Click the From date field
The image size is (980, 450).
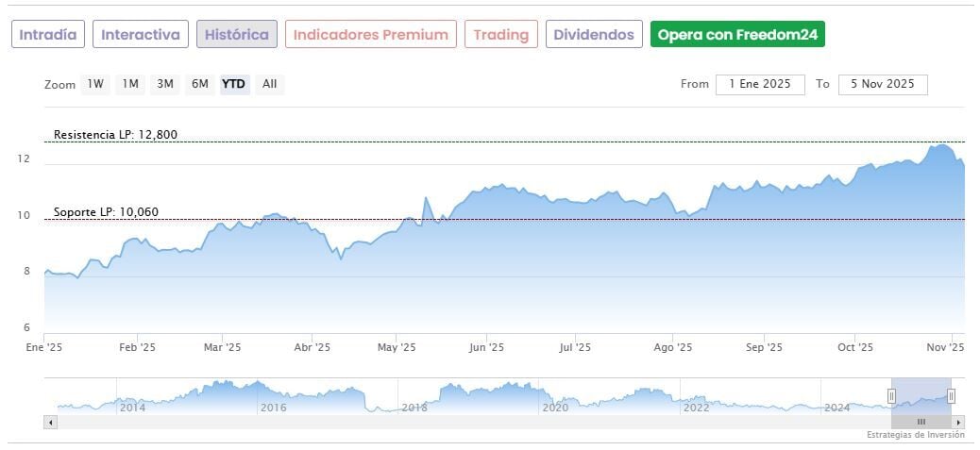pyautogui.click(x=760, y=84)
